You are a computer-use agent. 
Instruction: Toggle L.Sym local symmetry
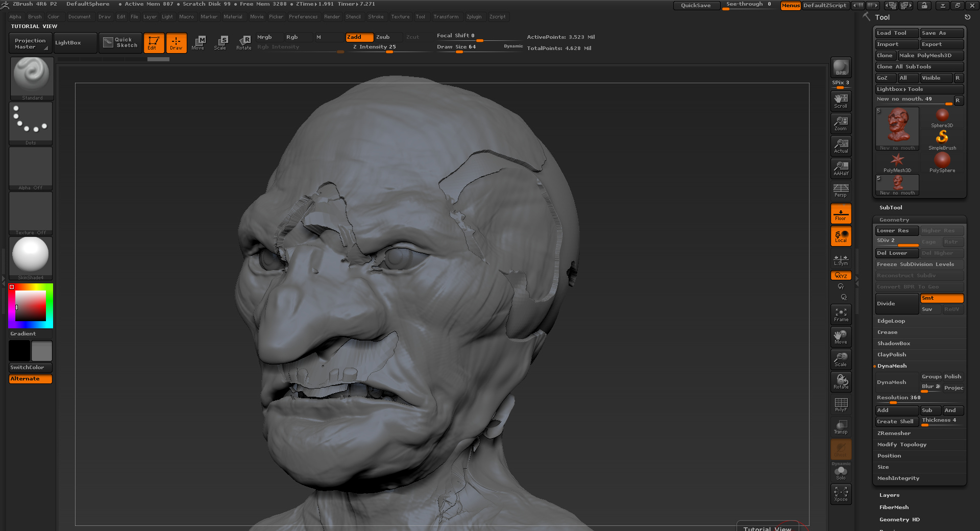[841, 259]
